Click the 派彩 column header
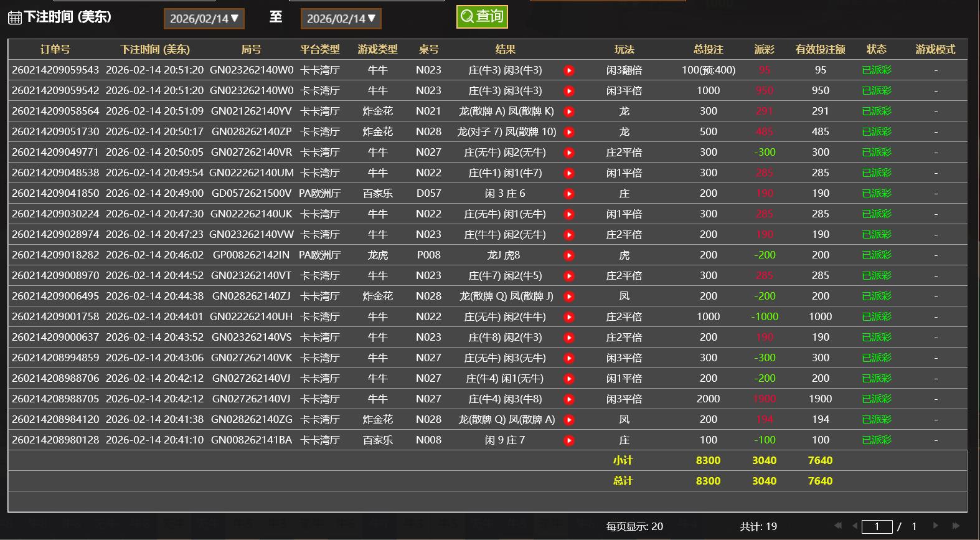 coord(764,50)
